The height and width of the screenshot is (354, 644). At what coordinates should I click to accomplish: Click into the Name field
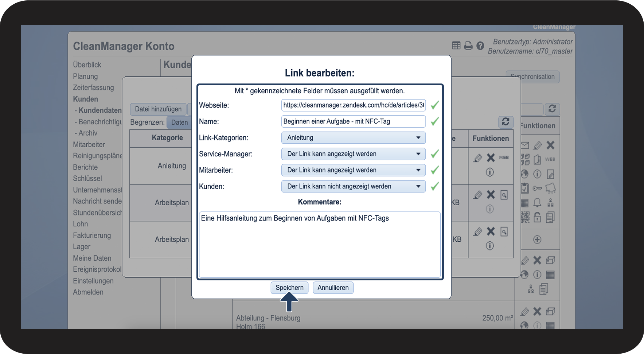(x=354, y=121)
